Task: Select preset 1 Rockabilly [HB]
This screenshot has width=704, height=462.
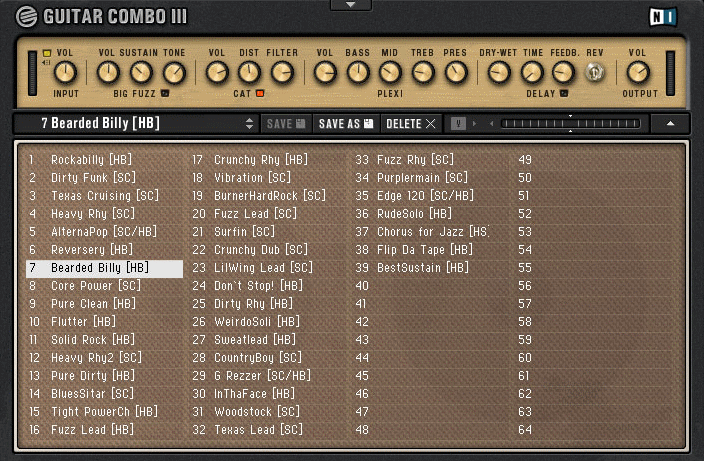Action: 104,159
